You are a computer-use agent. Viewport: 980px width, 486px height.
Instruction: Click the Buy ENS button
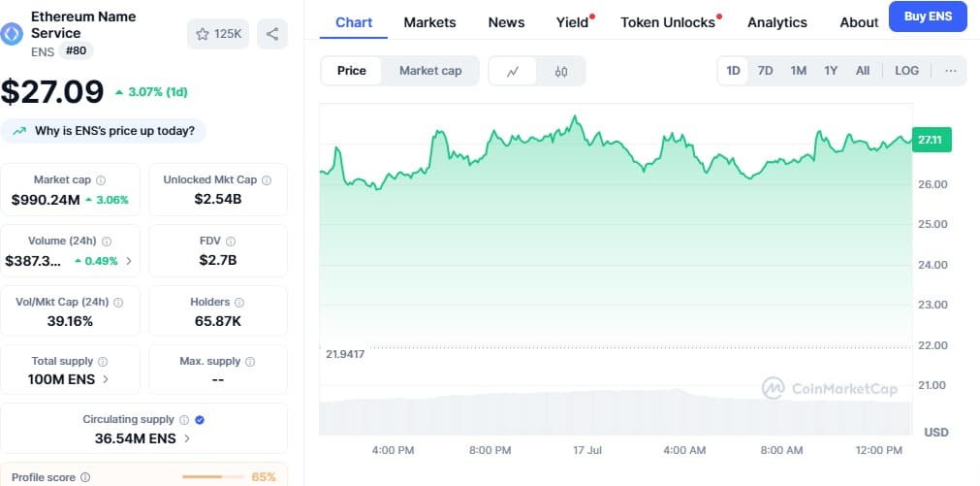(x=928, y=16)
